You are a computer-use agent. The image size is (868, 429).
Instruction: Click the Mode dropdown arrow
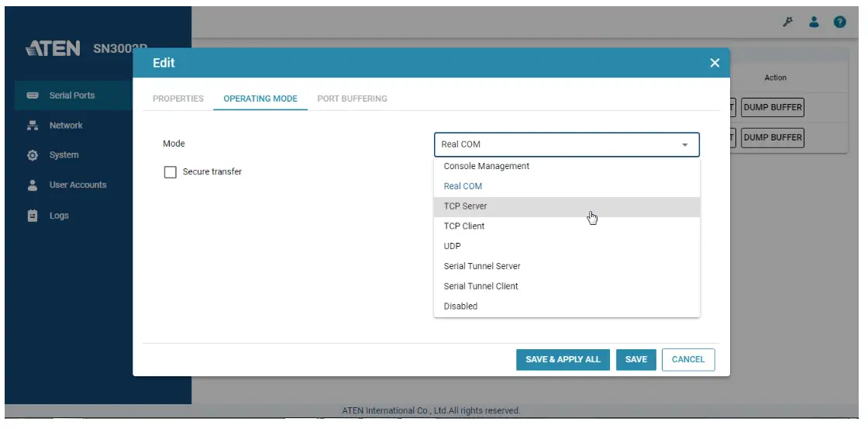685,144
